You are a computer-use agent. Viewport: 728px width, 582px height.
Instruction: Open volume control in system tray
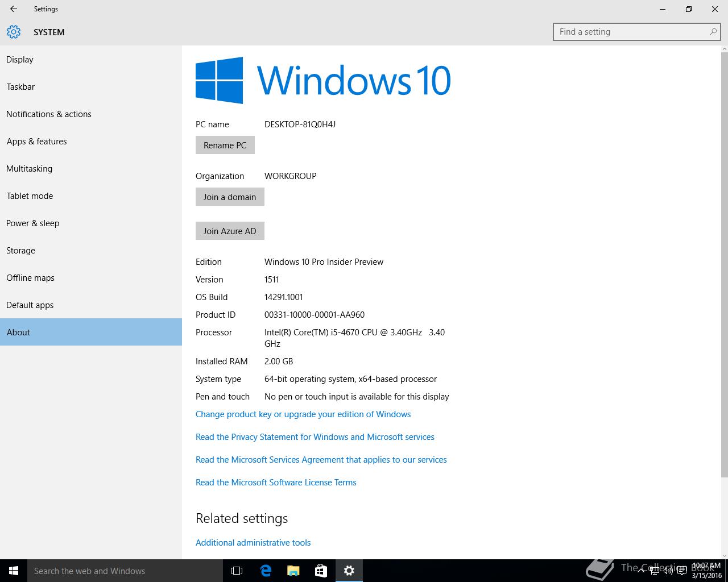pos(668,571)
